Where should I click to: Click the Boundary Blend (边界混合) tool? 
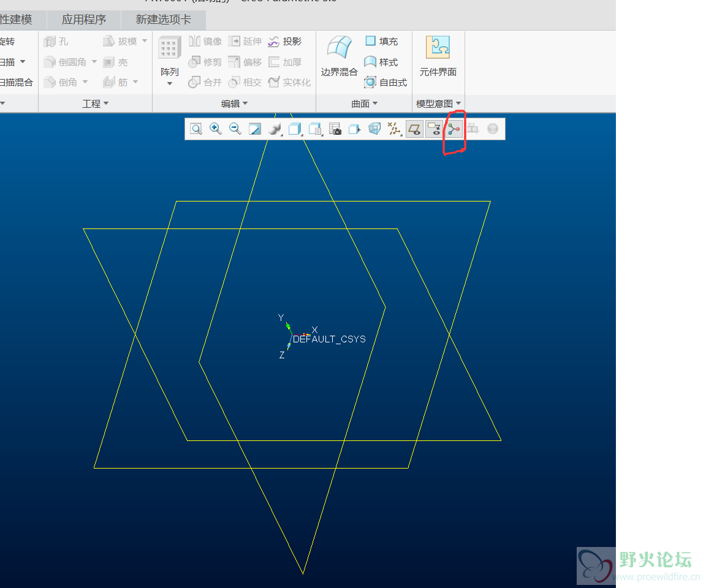click(x=339, y=56)
